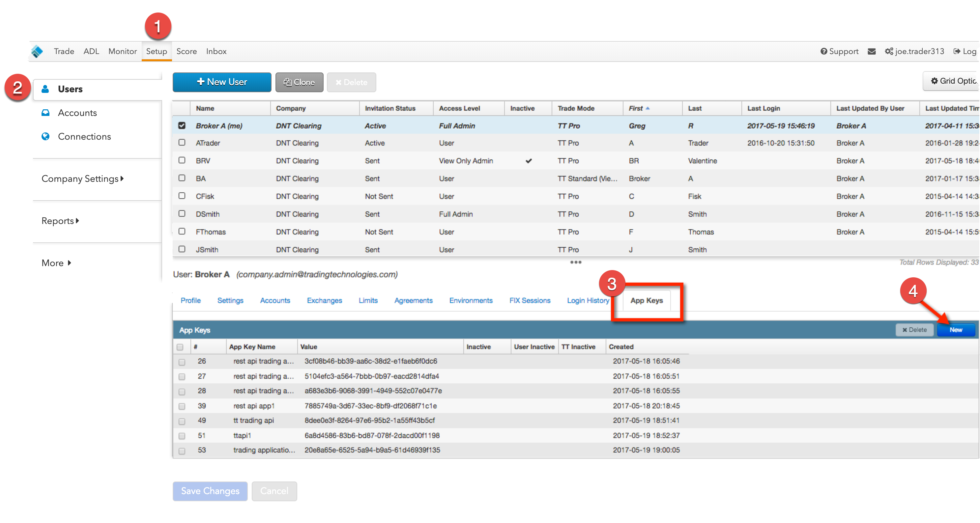Click value 7885749a-3d67-33ec-8bf9-df2068f71c1e
This screenshot has height=523, width=980.
click(x=370, y=406)
